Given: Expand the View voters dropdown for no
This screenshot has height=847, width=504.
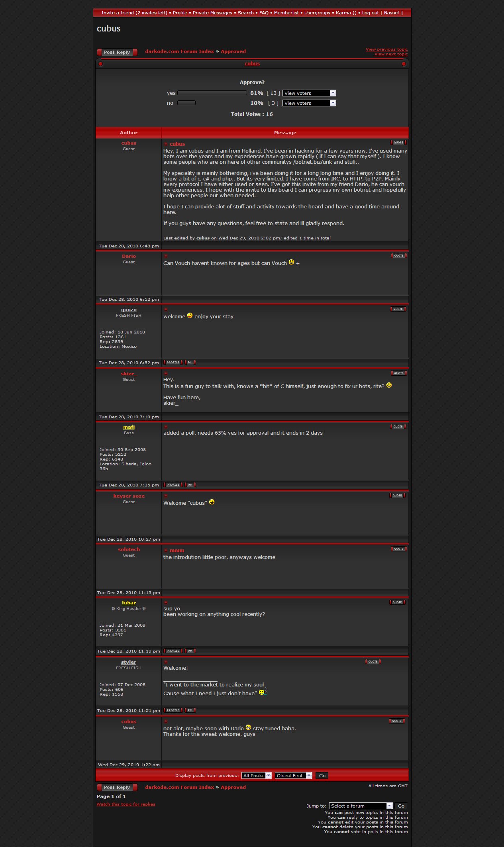Looking at the screenshot, I should tap(309, 103).
